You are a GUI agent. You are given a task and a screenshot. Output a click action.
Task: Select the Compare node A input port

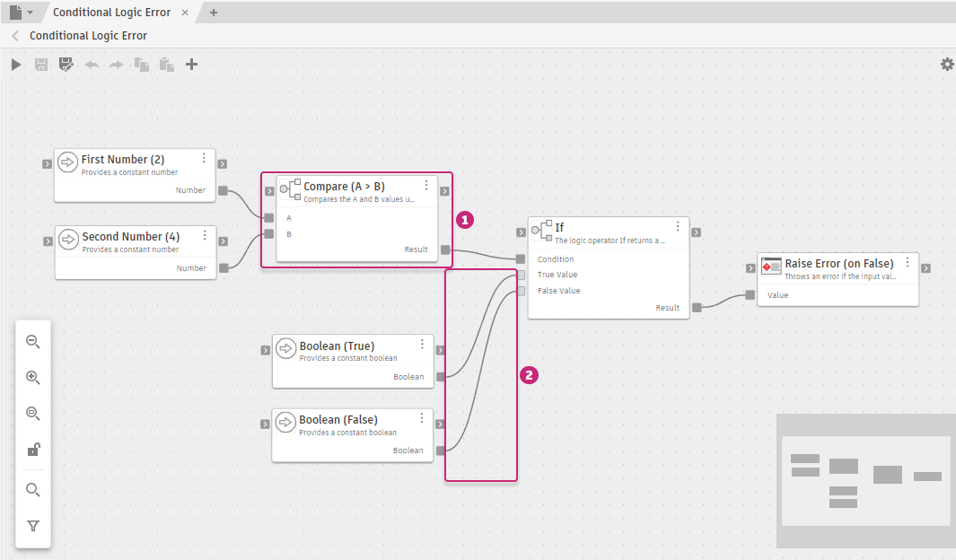(x=269, y=217)
